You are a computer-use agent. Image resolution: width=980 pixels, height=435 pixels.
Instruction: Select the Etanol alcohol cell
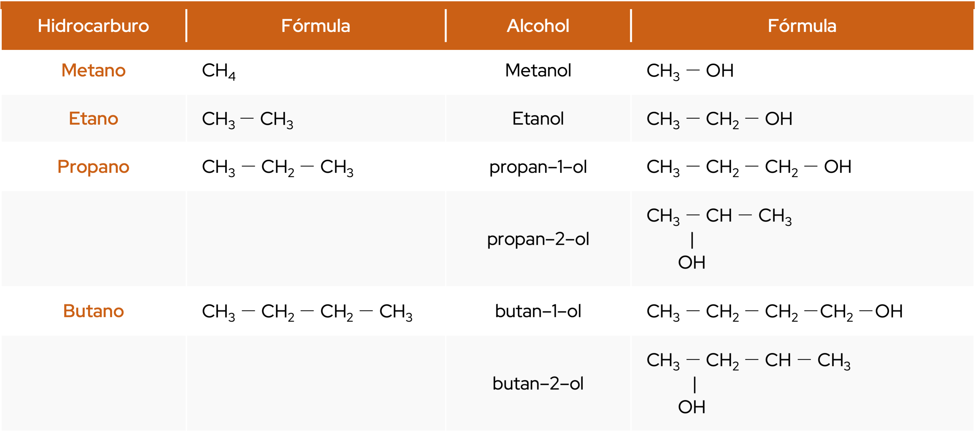click(538, 119)
